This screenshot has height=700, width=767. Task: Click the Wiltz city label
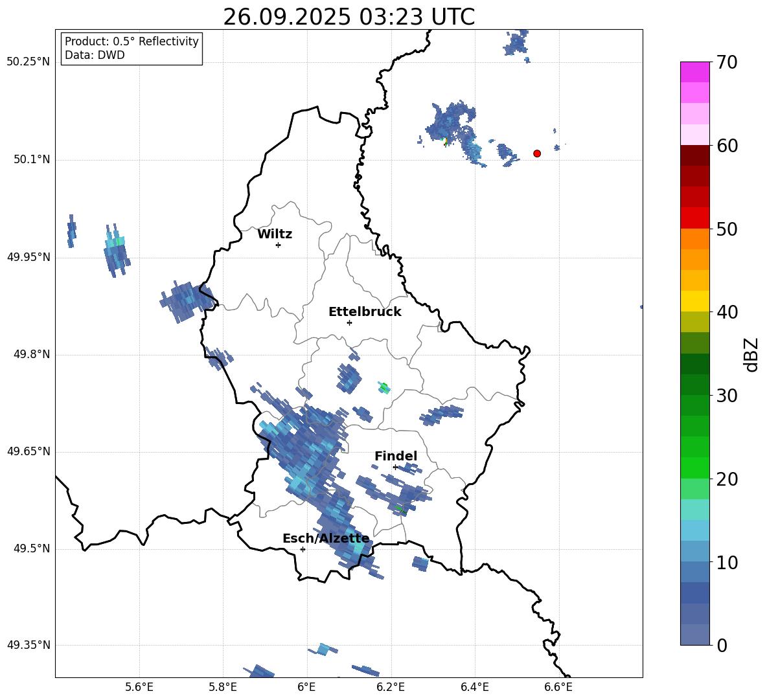275,234
